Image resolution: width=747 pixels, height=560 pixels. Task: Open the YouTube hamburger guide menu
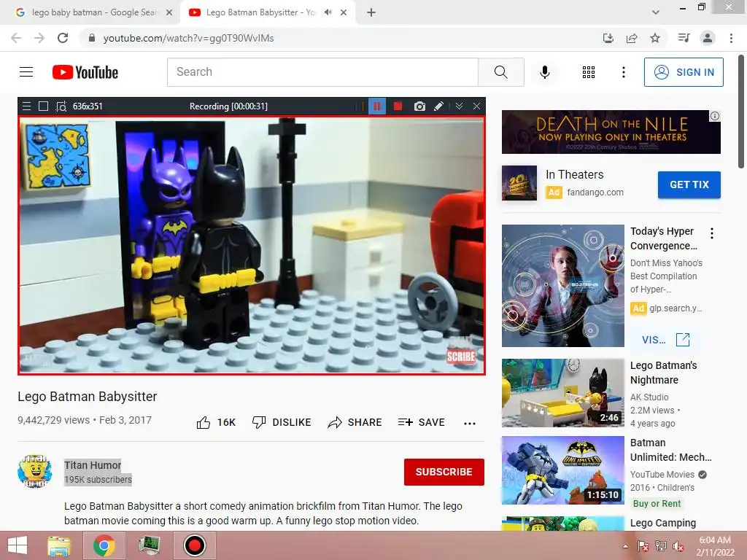[x=26, y=72]
